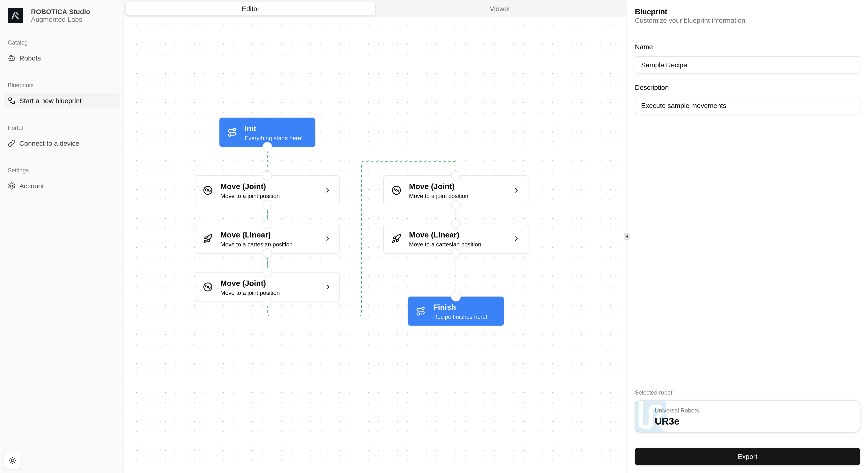The height and width of the screenshot is (473, 868).
Task: Click the rocket icon on right Move (Linear) node
Action: 397,238
